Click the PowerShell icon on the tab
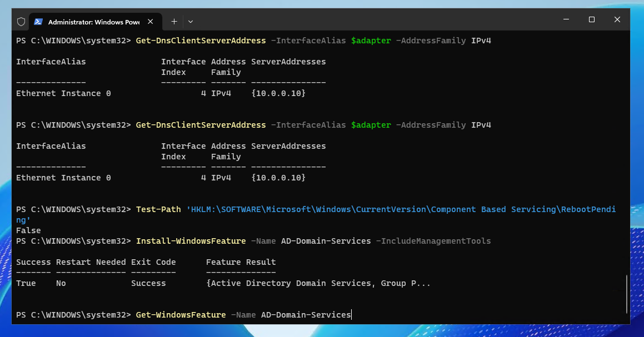The image size is (644, 337). pos(38,22)
